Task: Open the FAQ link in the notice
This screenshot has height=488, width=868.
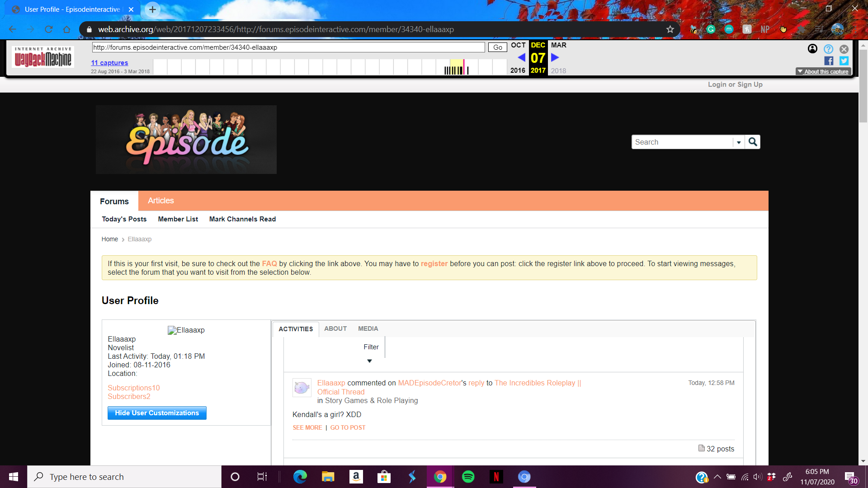Action: click(269, 263)
